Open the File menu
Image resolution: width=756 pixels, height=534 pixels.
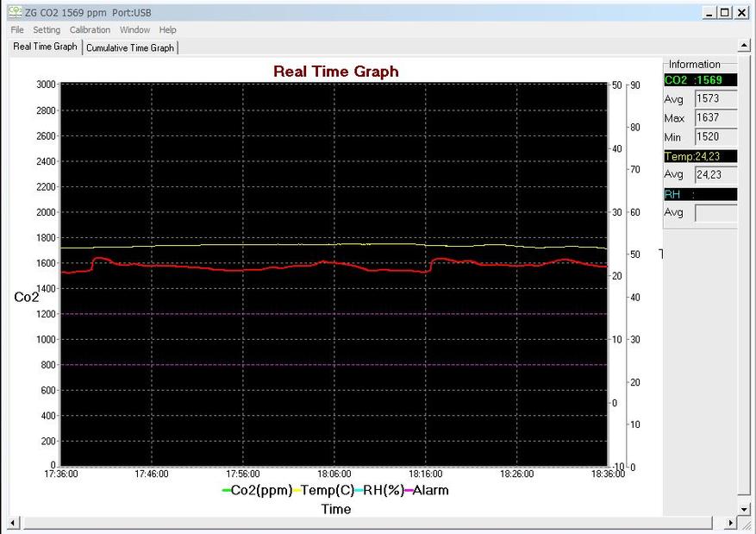coord(17,30)
